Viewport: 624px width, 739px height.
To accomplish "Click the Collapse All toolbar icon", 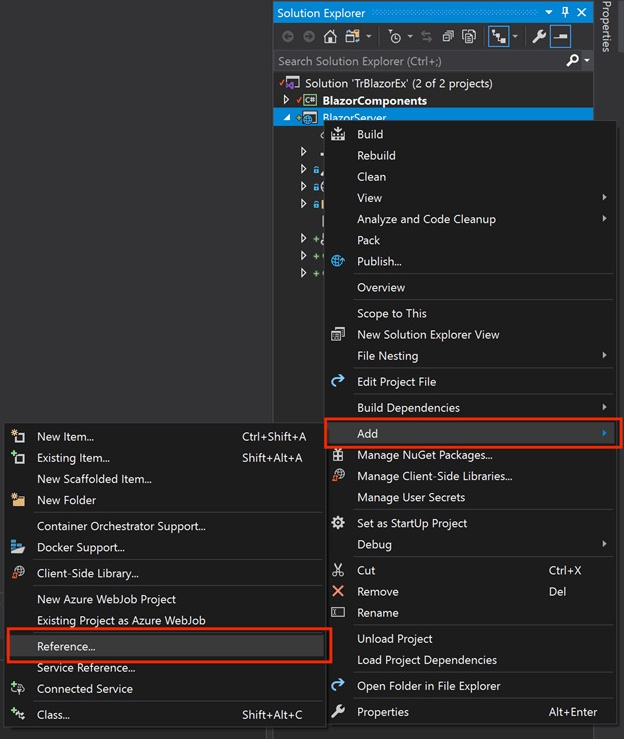I will pyautogui.click(x=447, y=37).
